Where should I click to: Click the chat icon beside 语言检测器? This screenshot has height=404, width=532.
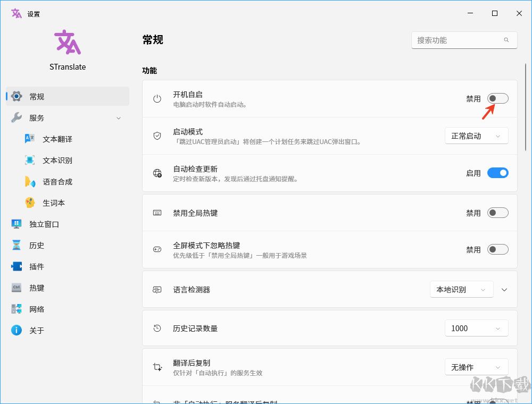(x=157, y=290)
